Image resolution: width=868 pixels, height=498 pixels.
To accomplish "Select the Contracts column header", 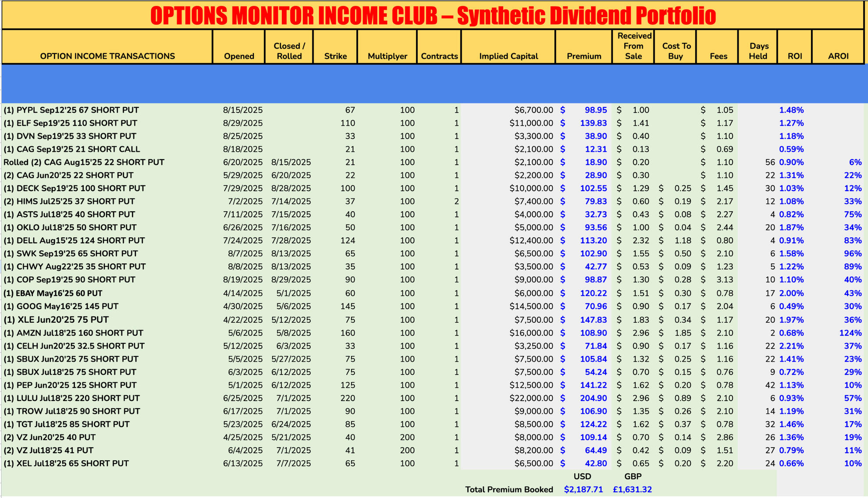I will click(439, 56).
